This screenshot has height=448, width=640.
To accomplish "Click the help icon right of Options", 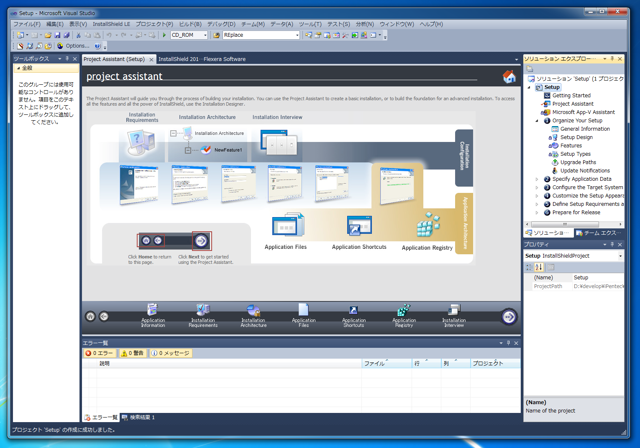I will coord(98,46).
